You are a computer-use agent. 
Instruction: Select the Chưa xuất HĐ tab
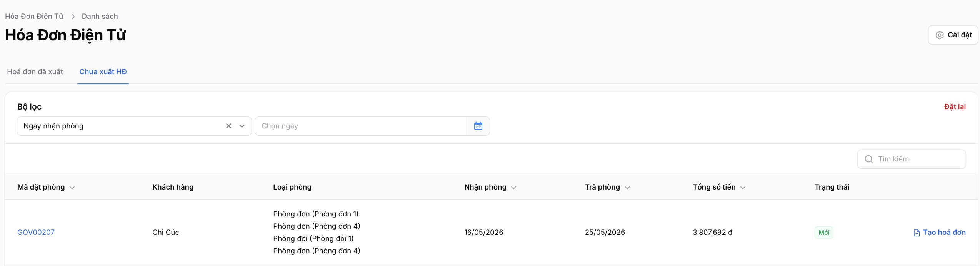[103, 72]
